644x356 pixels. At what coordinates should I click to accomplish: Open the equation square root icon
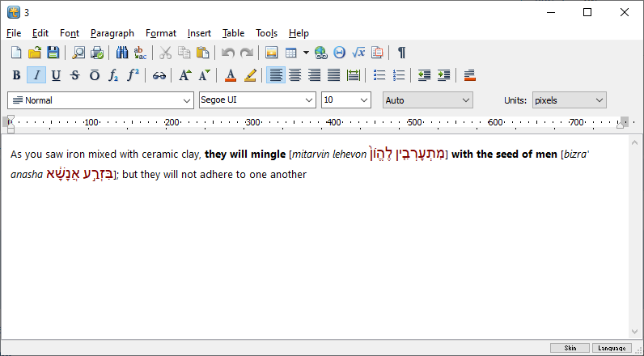point(358,53)
